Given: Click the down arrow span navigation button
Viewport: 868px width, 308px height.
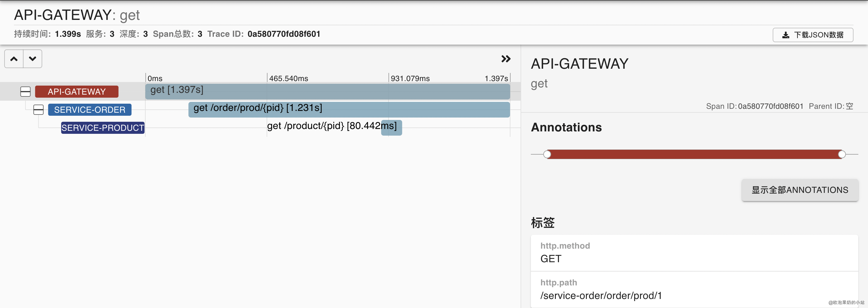Looking at the screenshot, I should (32, 59).
